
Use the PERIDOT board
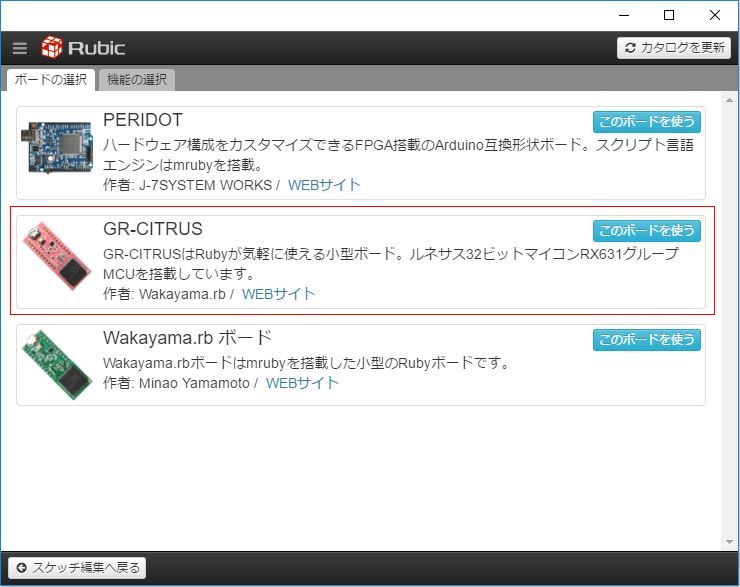pyautogui.click(x=647, y=122)
